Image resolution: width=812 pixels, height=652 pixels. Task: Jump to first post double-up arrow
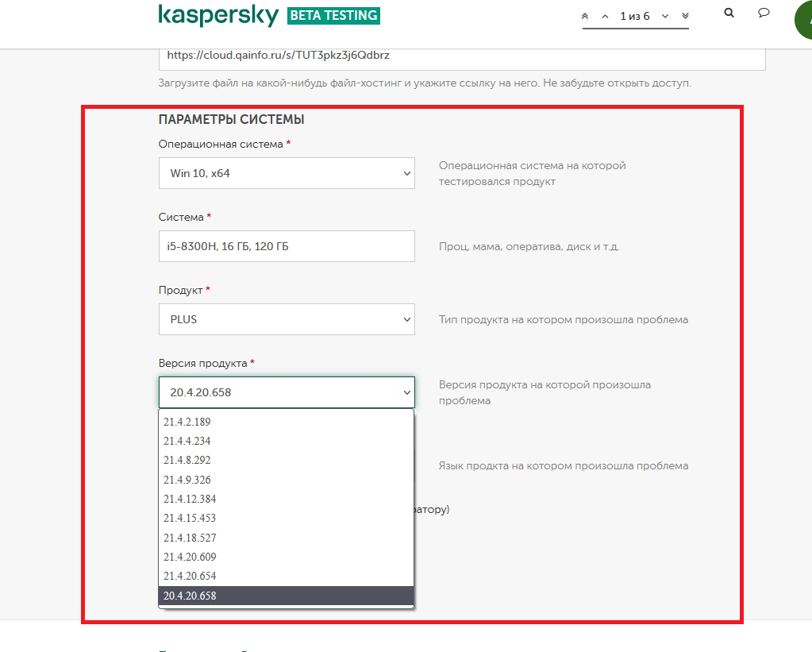585,16
